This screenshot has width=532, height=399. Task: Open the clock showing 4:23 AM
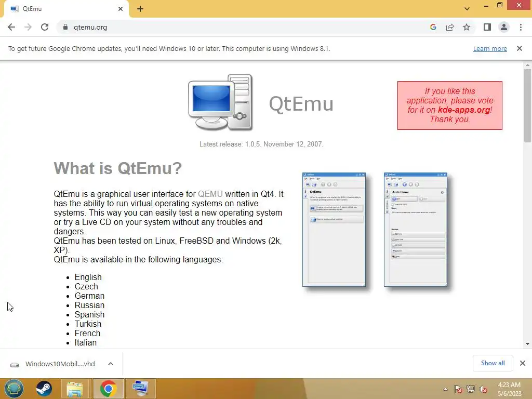click(x=509, y=389)
